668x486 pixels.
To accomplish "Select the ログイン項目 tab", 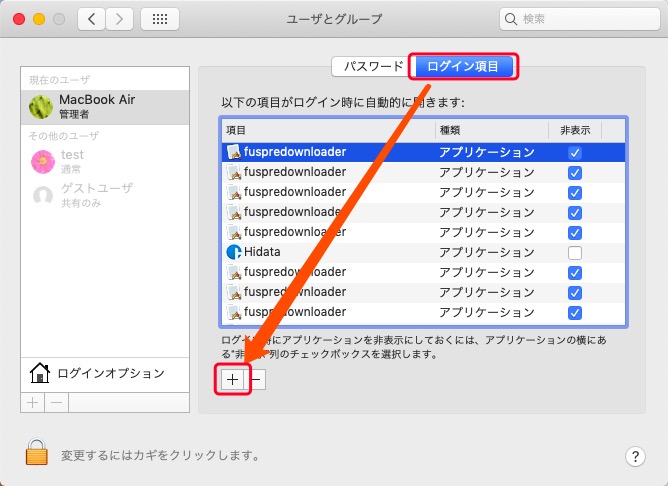I will (463, 66).
